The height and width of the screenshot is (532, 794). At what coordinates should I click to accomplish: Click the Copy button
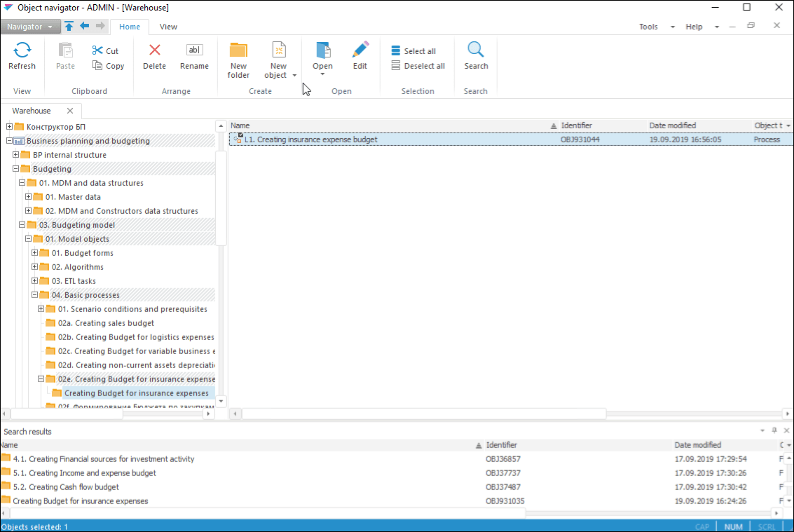coord(108,66)
